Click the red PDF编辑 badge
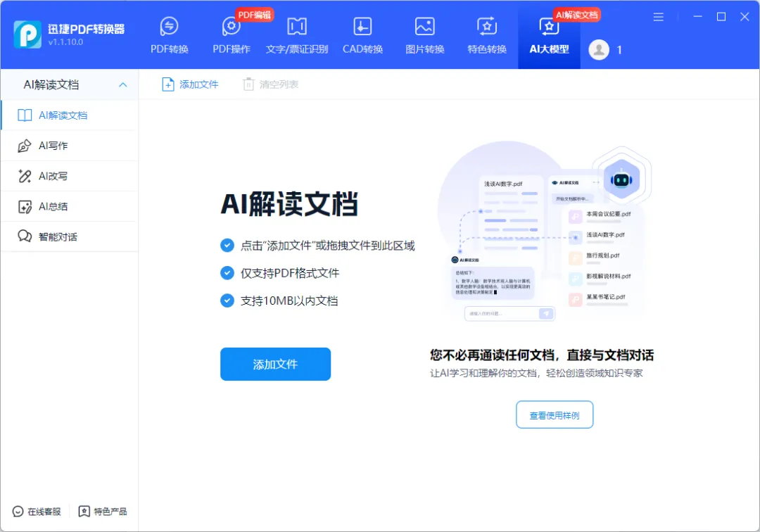Viewport: 760px width, 532px height. [255, 15]
